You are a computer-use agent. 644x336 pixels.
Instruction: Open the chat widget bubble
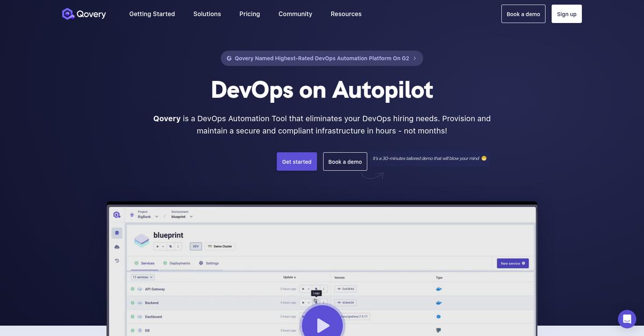click(x=627, y=319)
